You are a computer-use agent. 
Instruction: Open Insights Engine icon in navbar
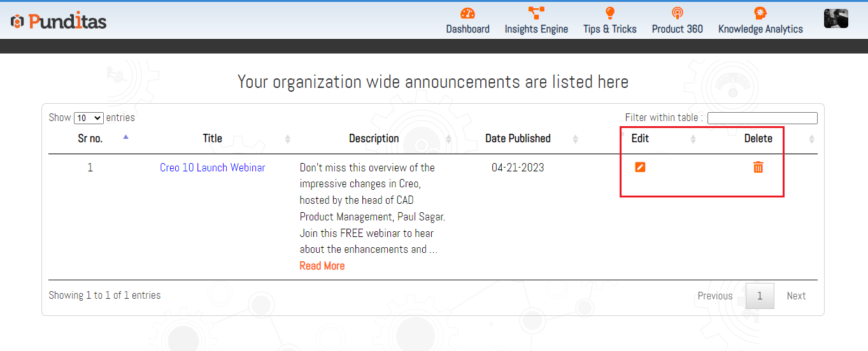point(536,13)
